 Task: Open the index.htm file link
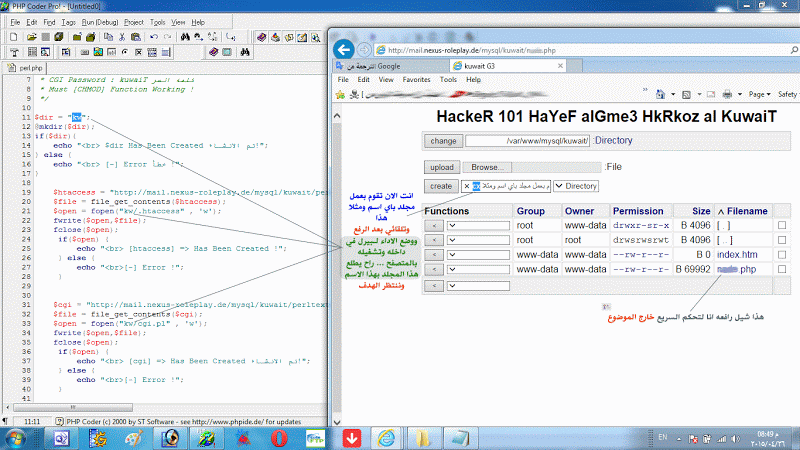tap(737, 255)
